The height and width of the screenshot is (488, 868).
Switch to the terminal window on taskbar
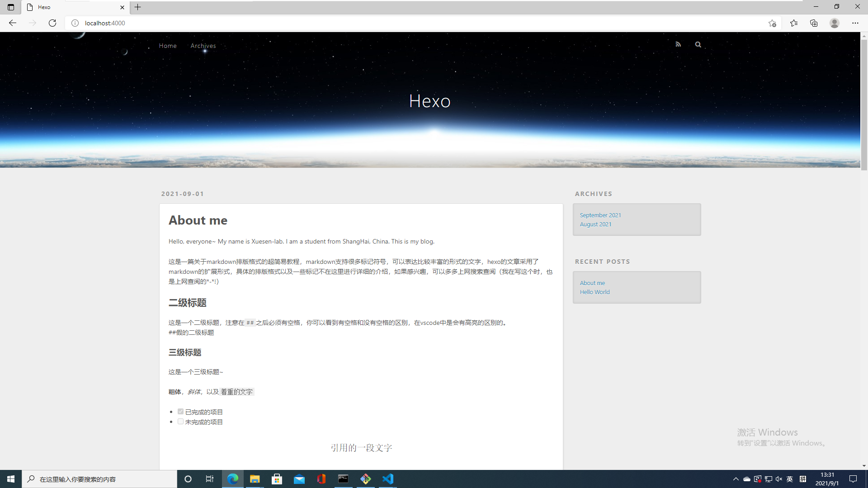(x=344, y=479)
